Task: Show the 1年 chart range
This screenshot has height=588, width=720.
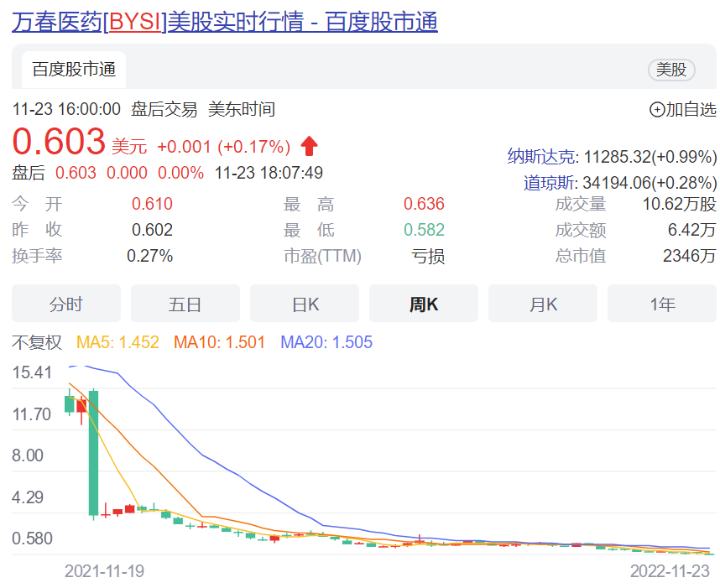Action: (662, 304)
